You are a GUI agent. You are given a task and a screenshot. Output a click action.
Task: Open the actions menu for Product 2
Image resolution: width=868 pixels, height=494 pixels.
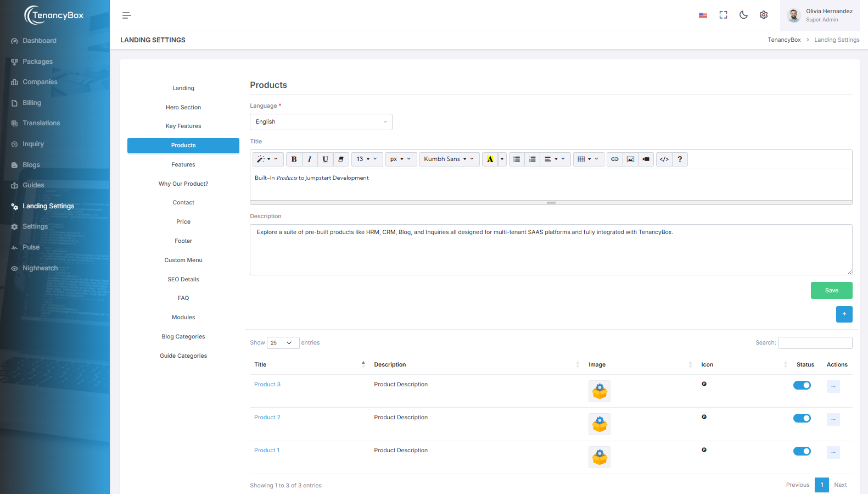833,419
